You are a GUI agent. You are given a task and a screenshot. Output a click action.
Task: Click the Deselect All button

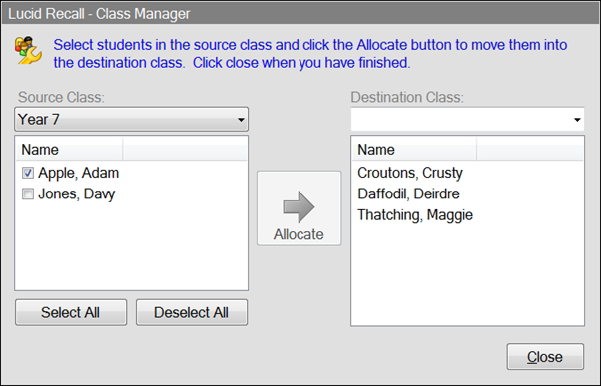coord(192,312)
